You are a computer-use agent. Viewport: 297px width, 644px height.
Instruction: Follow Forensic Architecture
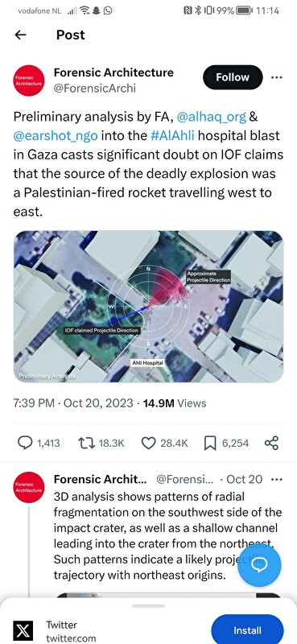(x=233, y=77)
